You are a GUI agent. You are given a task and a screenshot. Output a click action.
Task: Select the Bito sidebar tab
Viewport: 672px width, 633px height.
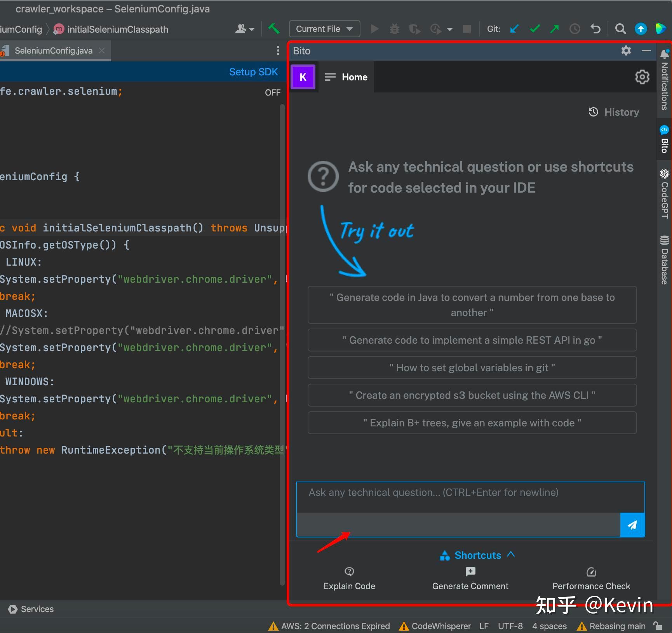[664, 140]
